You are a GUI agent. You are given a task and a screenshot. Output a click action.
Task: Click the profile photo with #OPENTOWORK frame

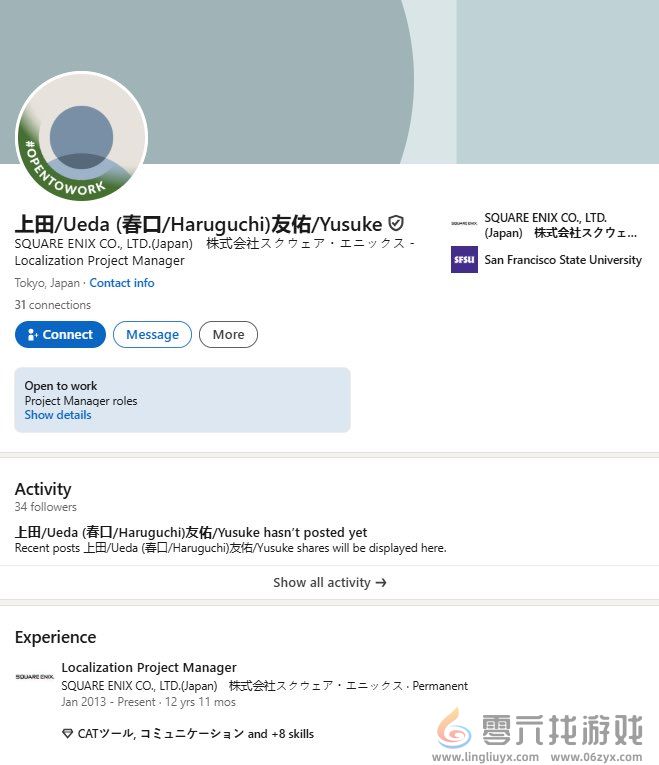click(81, 136)
